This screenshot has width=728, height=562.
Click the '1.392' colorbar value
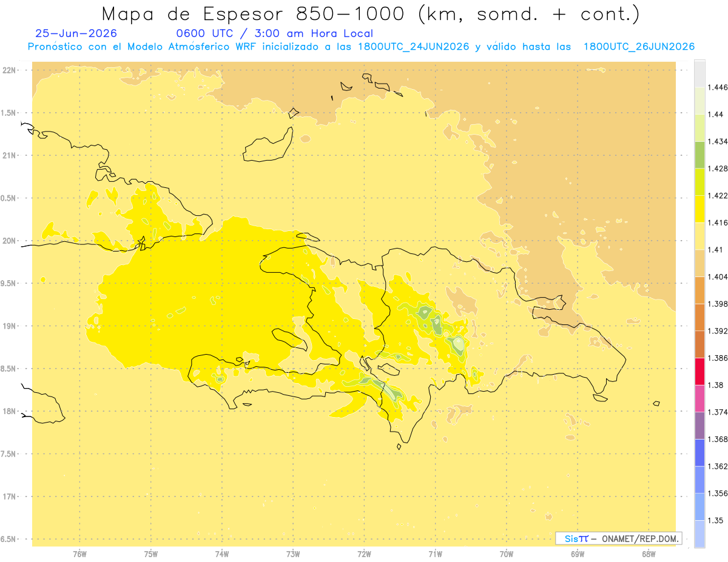[717, 331]
